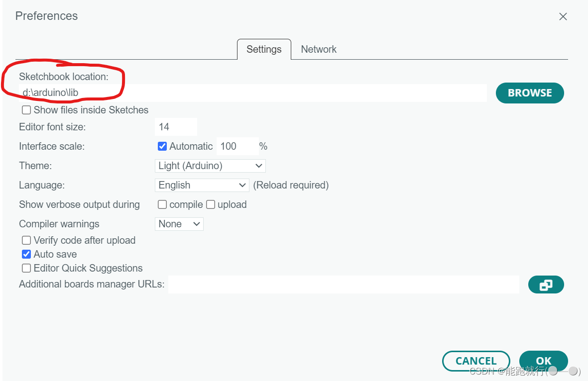Switch to the Network tab
The width and height of the screenshot is (588, 381).
318,49
